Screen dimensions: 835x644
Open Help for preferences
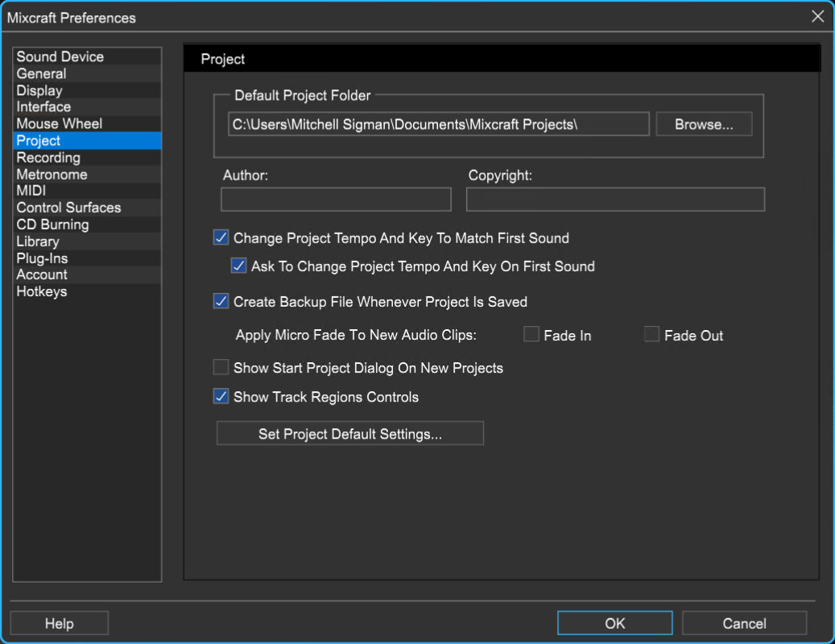pyautogui.click(x=59, y=623)
